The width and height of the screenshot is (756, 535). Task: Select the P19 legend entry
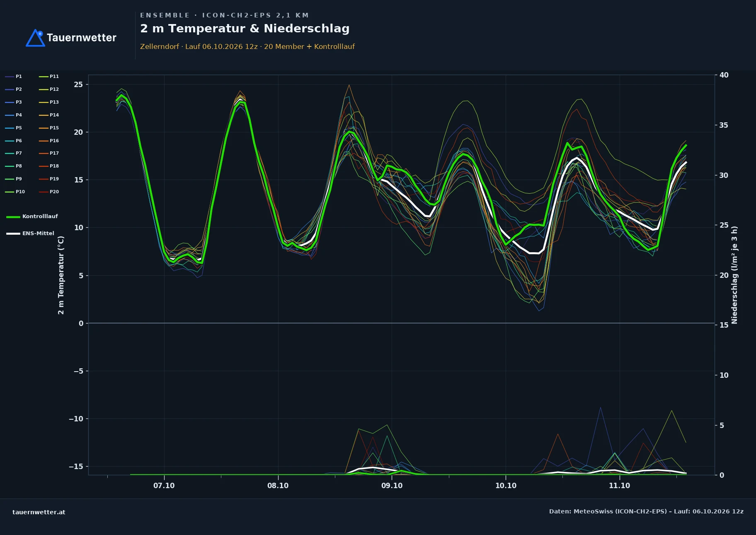click(x=49, y=179)
